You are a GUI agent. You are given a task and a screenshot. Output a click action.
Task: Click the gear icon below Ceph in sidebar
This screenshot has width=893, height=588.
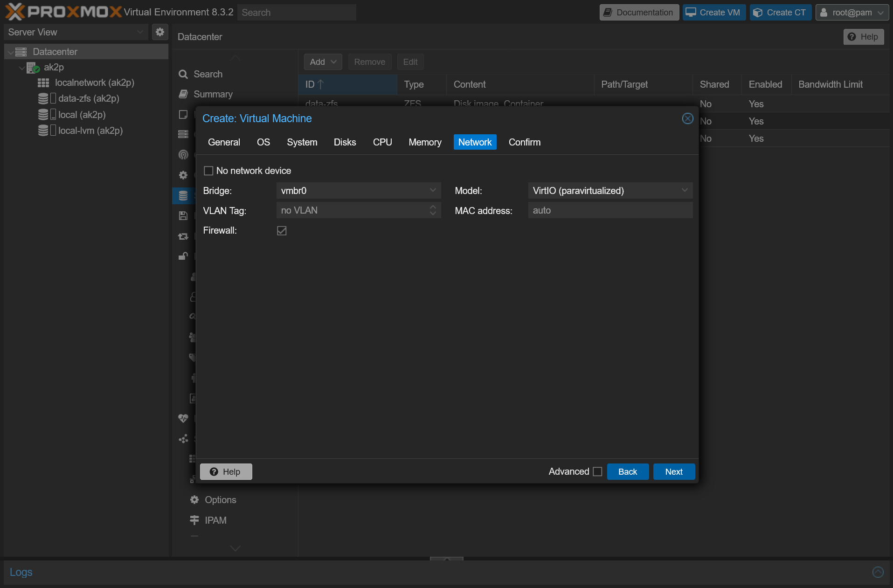[x=183, y=175]
